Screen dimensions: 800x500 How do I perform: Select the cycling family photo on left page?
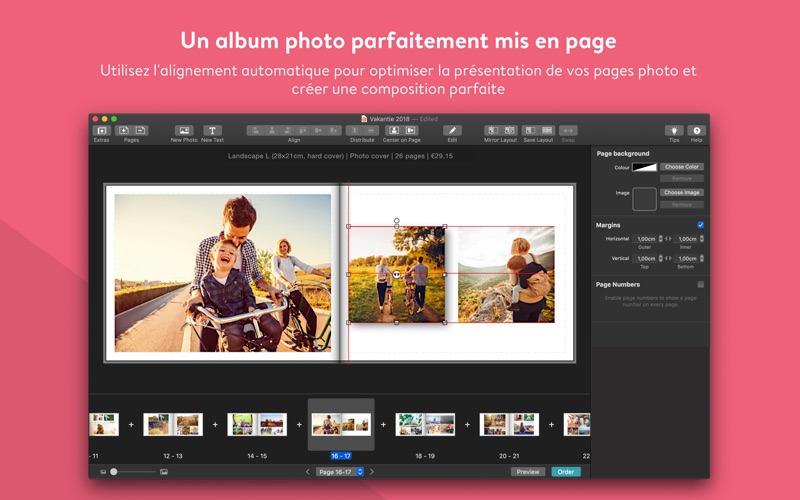[x=222, y=273]
